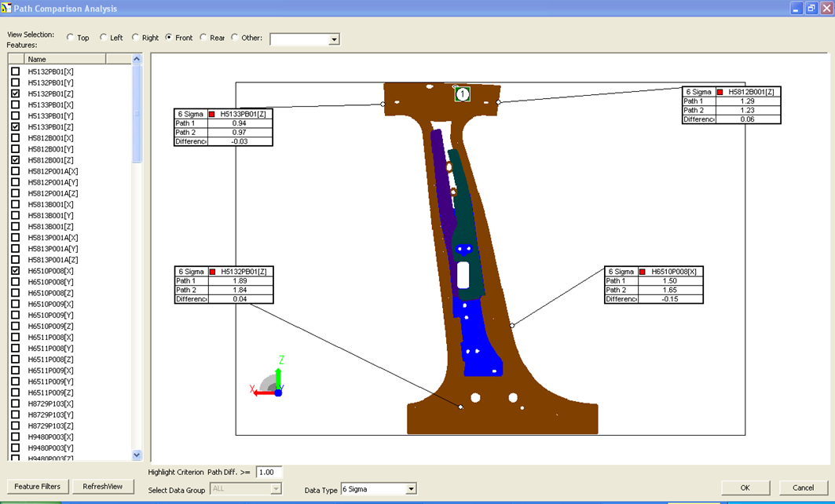Edit the Path Diff threshold value field

point(268,472)
